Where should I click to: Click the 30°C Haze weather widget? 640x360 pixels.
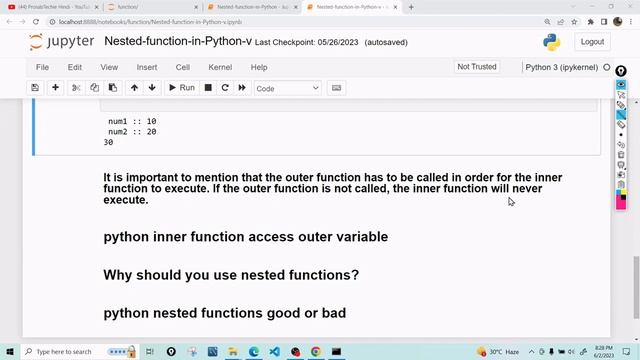coord(498,351)
